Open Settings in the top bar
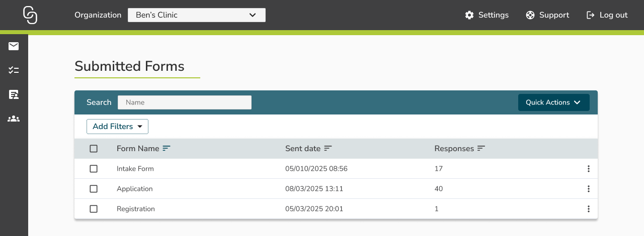The width and height of the screenshot is (644, 236). 487,15
